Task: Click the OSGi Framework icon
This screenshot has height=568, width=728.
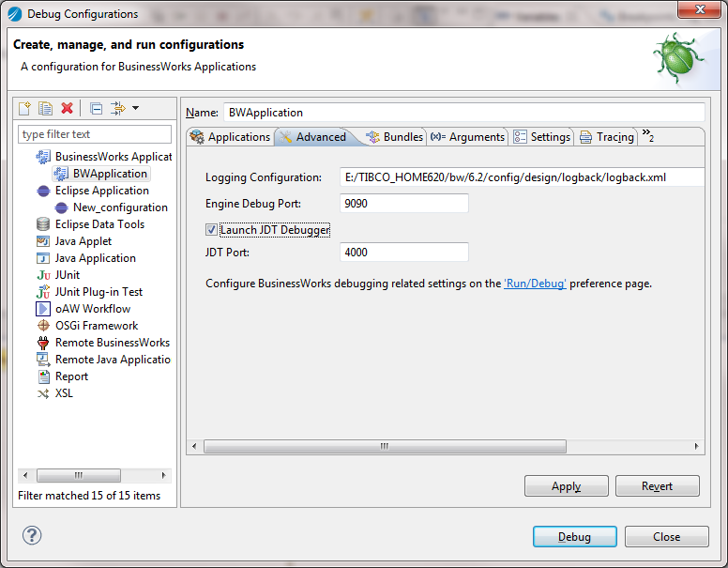Action: (43, 326)
